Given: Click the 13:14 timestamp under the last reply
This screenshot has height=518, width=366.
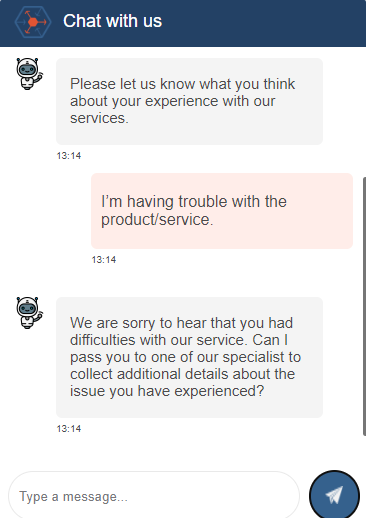Looking at the screenshot, I should point(69,429).
